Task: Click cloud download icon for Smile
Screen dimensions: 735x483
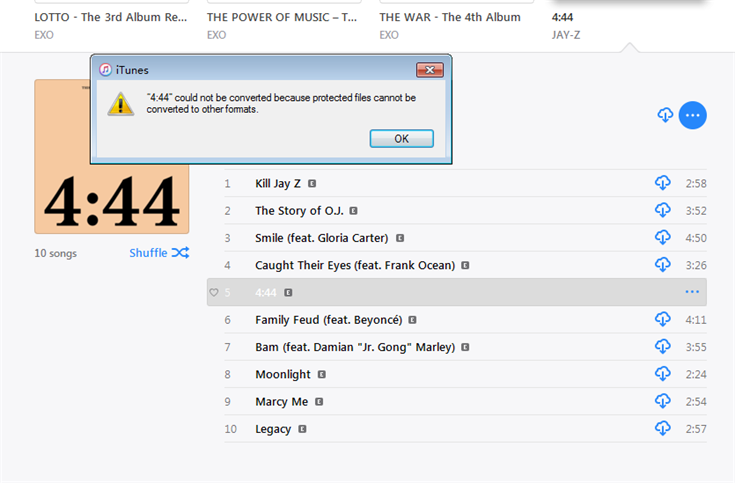Action: point(662,237)
